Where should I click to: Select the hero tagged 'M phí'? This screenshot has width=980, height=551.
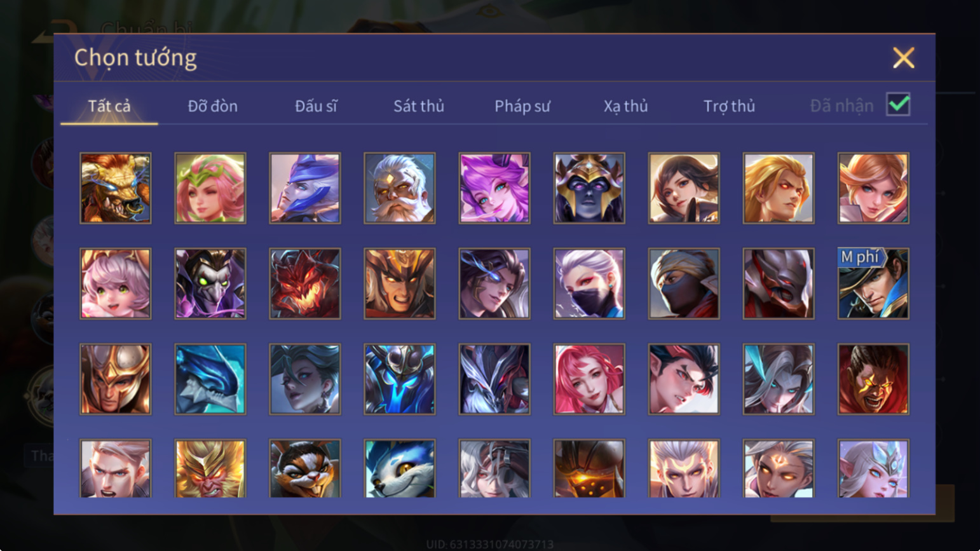873,283
